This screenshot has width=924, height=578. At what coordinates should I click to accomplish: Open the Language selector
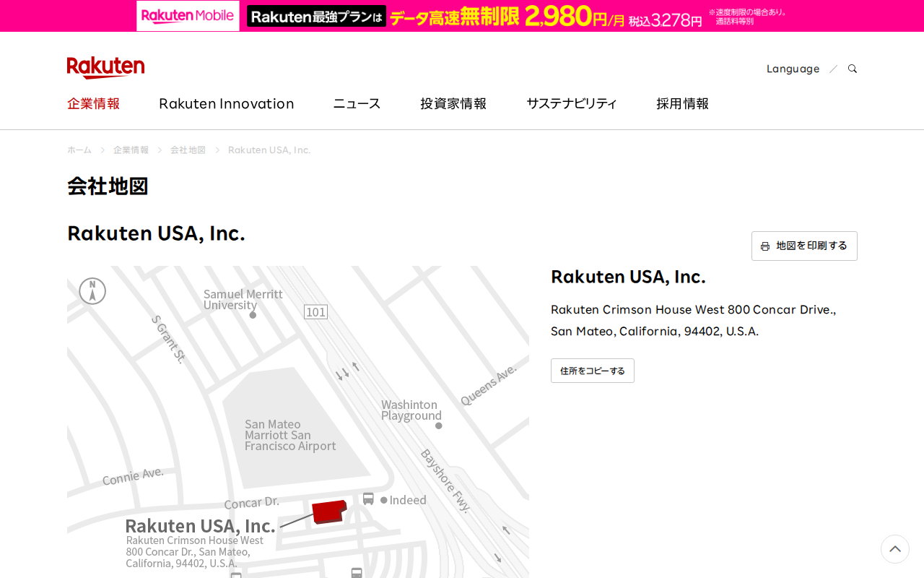click(x=793, y=69)
